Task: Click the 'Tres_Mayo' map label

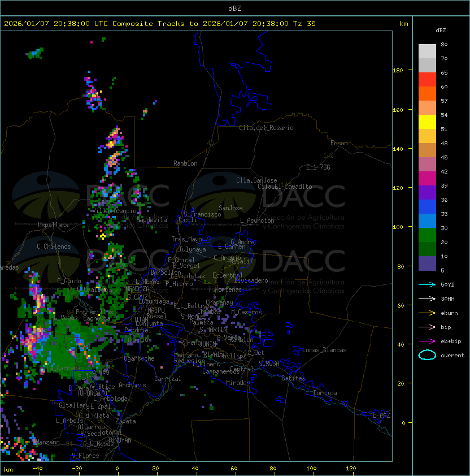Action: (x=186, y=239)
